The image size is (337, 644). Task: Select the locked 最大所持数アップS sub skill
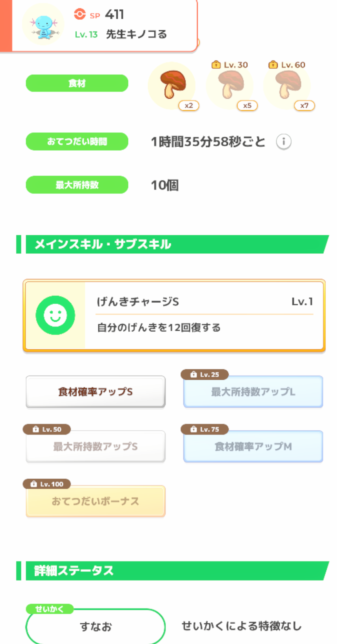[x=95, y=447]
